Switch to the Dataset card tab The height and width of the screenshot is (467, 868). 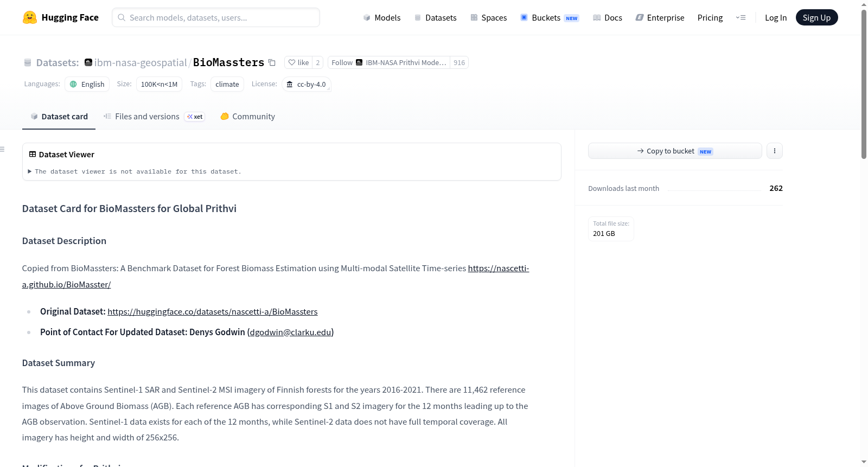click(59, 116)
